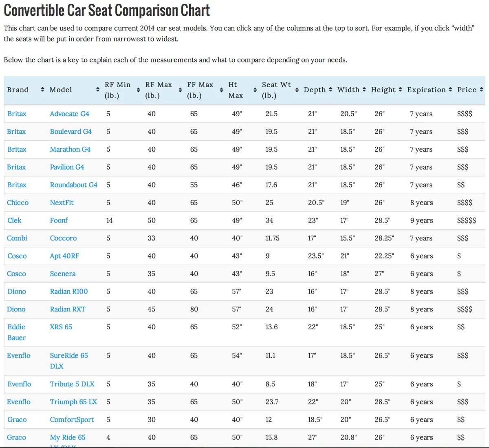Open the Advocate G4 model link
The width and height of the screenshot is (489, 448).
point(70,114)
